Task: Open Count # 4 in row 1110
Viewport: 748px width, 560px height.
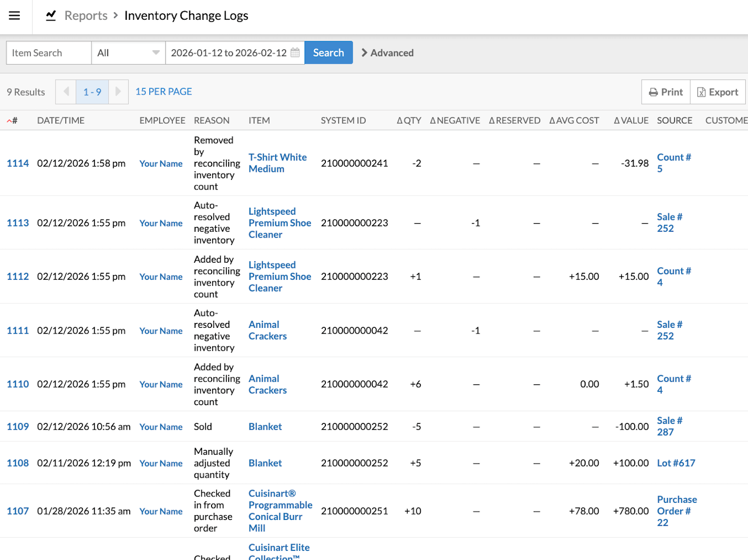Action: [x=674, y=384]
